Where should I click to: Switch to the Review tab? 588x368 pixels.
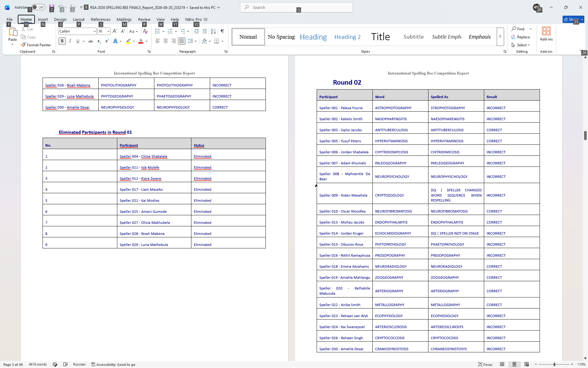tap(144, 19)
